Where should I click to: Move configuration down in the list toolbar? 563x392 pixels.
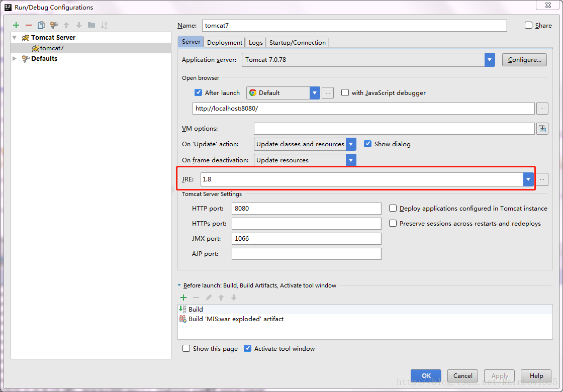click(79, 25)
